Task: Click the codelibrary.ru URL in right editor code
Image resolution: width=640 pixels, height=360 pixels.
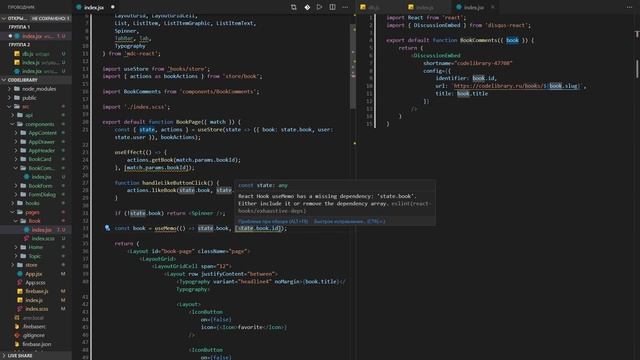Action: (x=517, y=86)
